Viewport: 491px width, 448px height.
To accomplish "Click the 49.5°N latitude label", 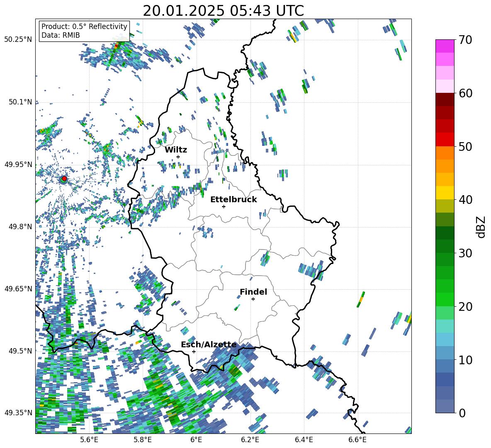I will 20,351.
